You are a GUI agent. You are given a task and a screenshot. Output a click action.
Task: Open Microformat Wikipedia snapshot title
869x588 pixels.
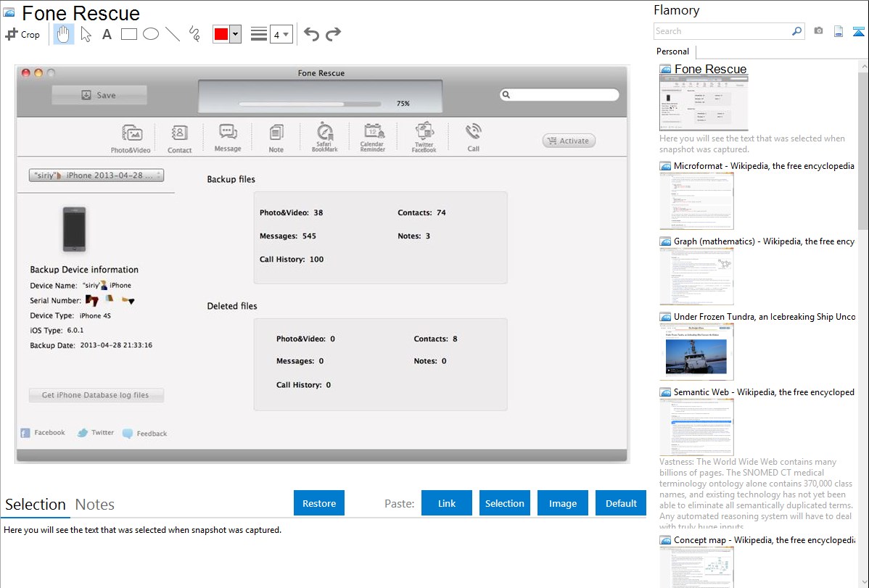(764, 166)
